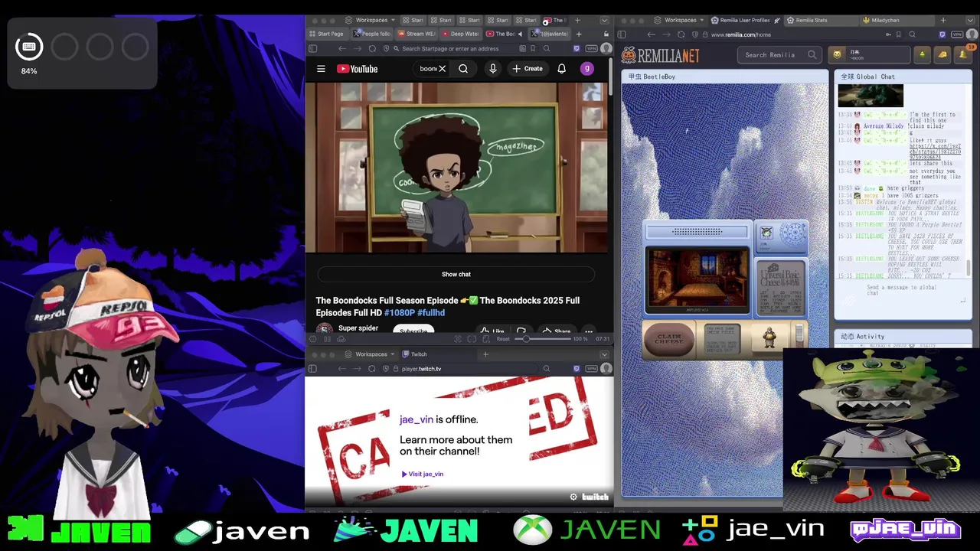Image resolution: width=980 pixels, height=551 pixels.
Task: Click www.remilia.com/home address field
Action: pos(796,34)
